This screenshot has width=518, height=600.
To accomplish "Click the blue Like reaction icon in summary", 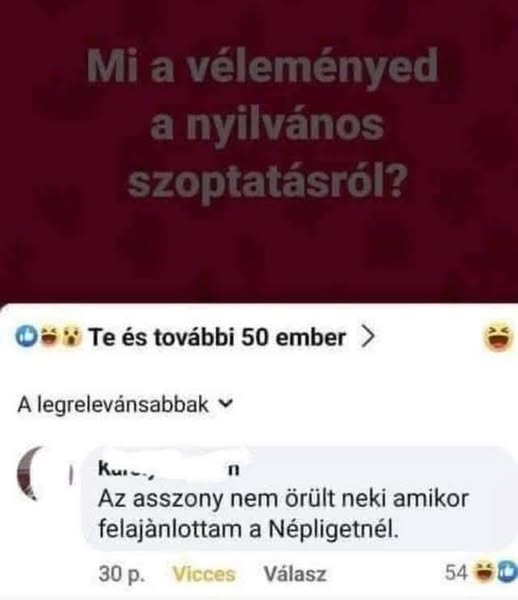I will [x=26, y=337].
